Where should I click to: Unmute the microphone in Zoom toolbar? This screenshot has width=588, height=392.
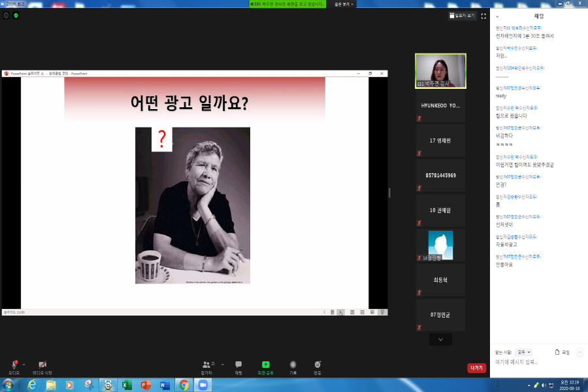[14, 365]
